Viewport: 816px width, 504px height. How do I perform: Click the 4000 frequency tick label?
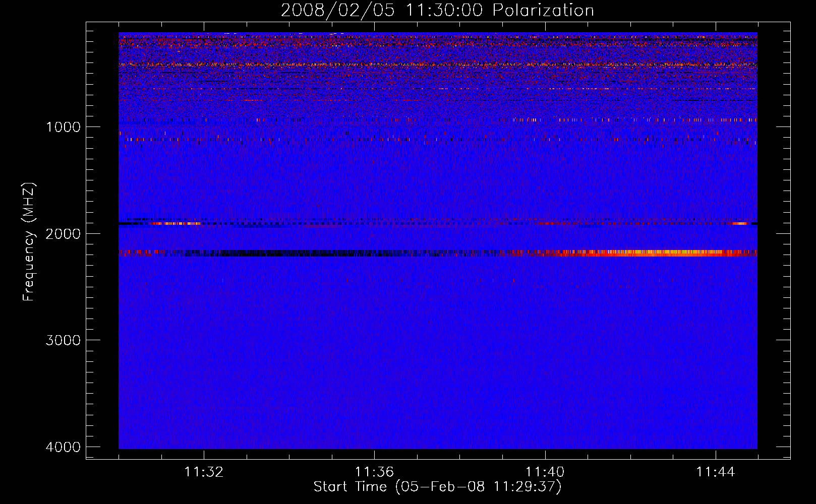click(x=63, y=447)
